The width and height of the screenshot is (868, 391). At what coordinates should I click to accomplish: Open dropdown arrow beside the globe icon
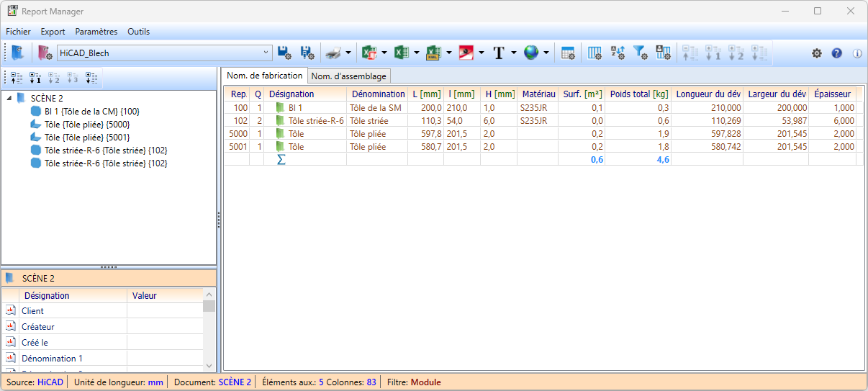pos(546,53)
